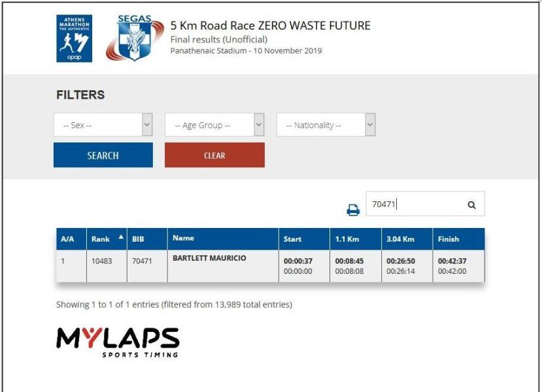Viewport: 542px width, 392px height.
Task: Open the Nationality filter dropdown
Action: click(x=326, y=125)
